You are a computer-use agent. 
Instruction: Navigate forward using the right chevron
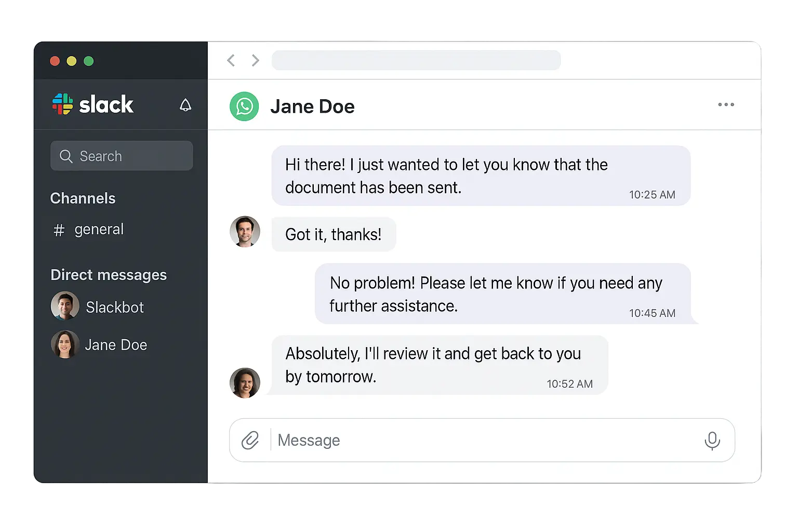coord(255,60)
